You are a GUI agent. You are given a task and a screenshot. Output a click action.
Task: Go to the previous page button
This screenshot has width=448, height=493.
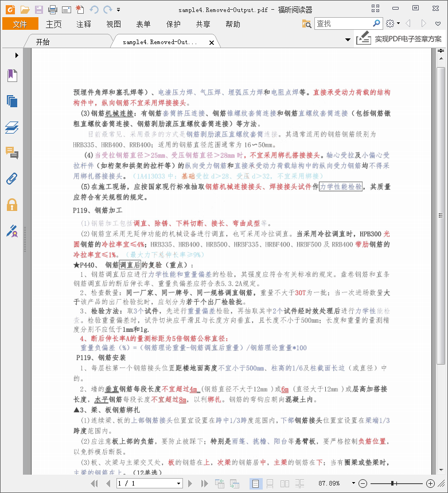[108, 484]
